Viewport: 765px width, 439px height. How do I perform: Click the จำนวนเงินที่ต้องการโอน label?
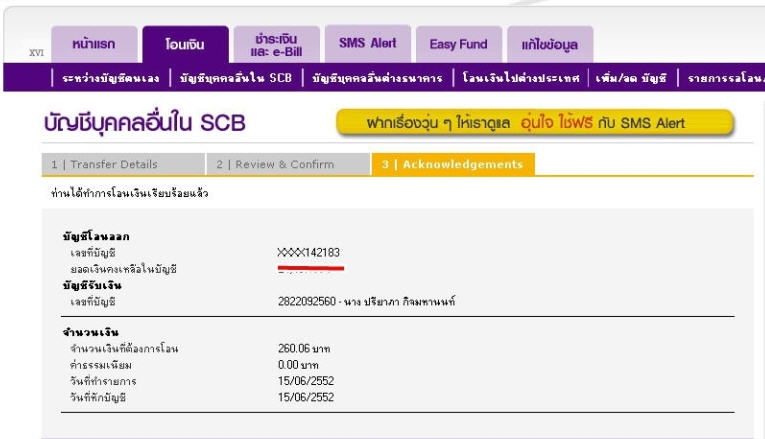click(124, 349)
